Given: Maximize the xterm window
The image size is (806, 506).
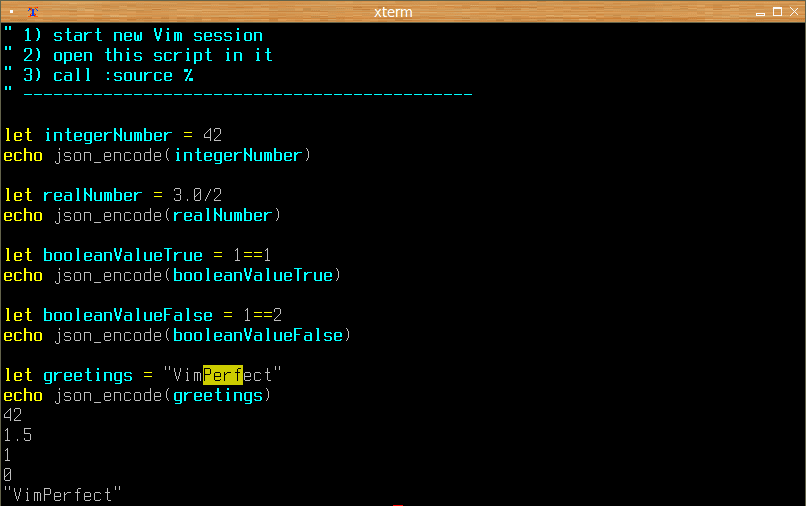Looking at the screenshot, I should [x=777, y=12].
